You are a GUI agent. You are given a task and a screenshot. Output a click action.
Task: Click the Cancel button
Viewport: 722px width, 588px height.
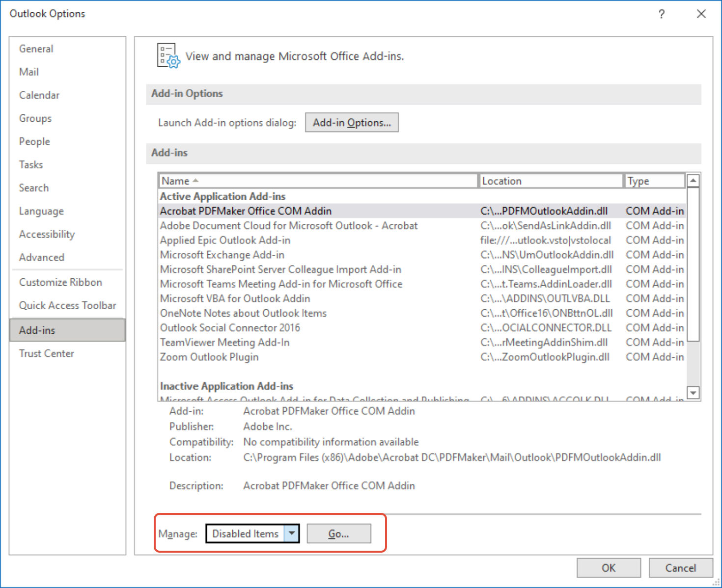click(x=681, y=568)
